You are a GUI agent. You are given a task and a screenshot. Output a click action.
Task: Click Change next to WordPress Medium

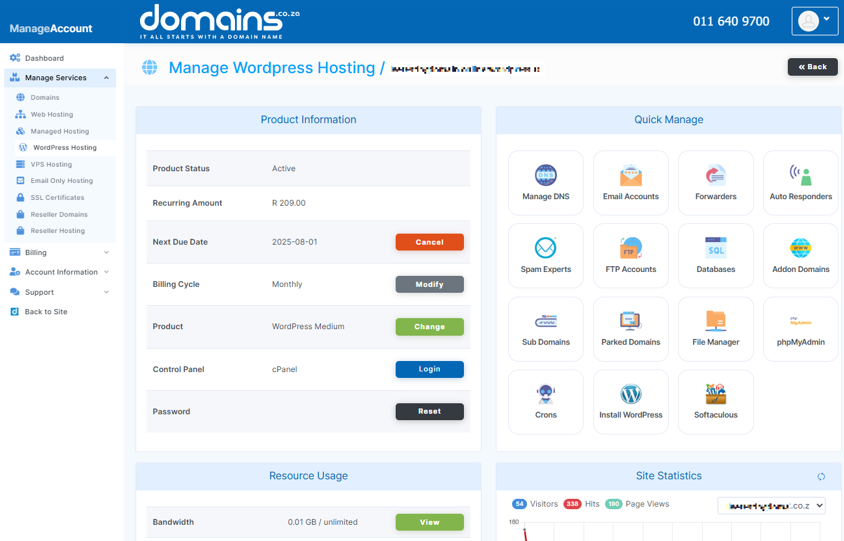430,327
